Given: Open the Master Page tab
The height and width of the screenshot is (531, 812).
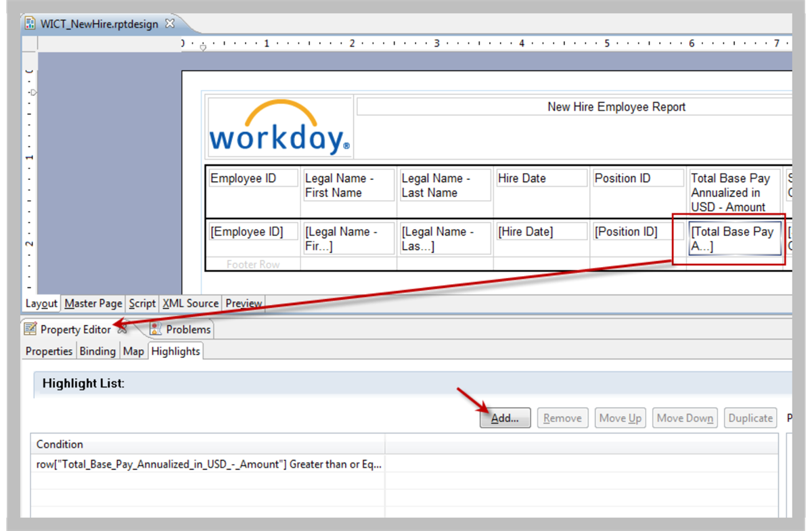Looking at the screenshot, I should 93,304.
